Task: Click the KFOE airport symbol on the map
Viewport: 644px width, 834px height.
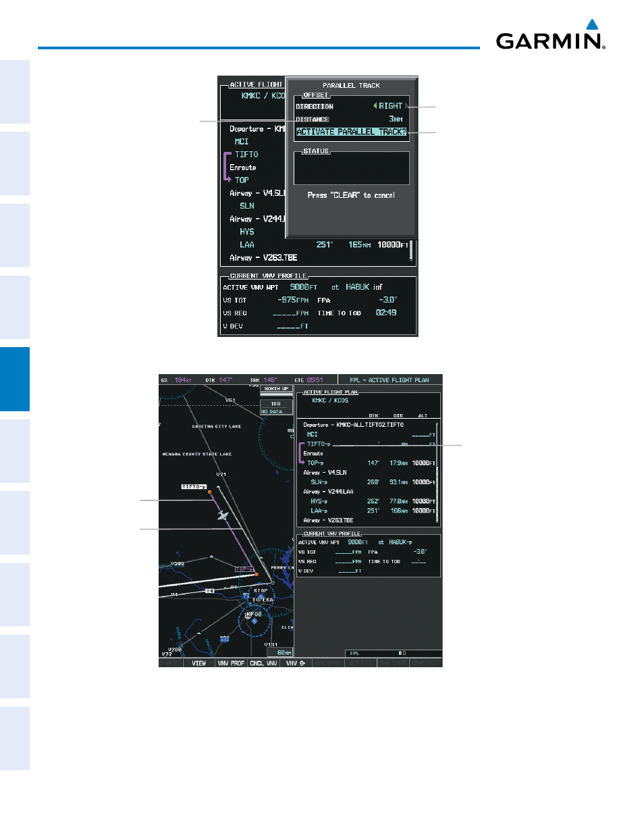Action: [x=254, y=620]
